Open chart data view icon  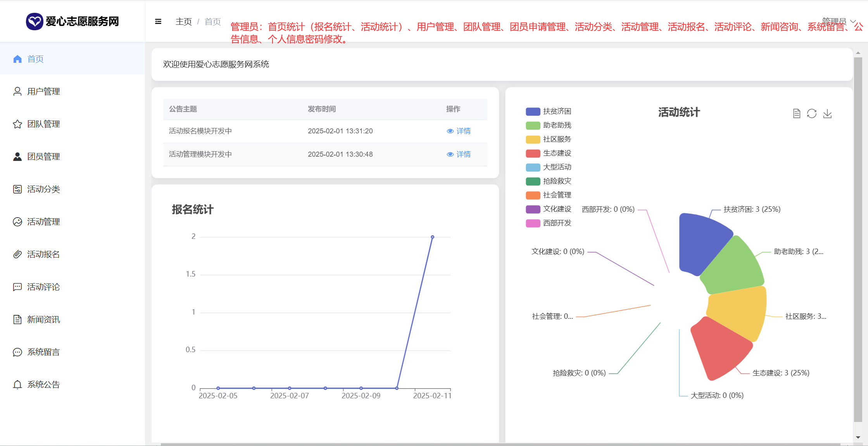[x=796, y=113]
